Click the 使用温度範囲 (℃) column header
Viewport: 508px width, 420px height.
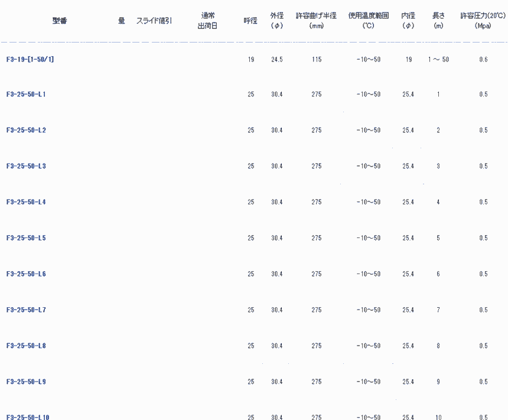click(368, 21)
